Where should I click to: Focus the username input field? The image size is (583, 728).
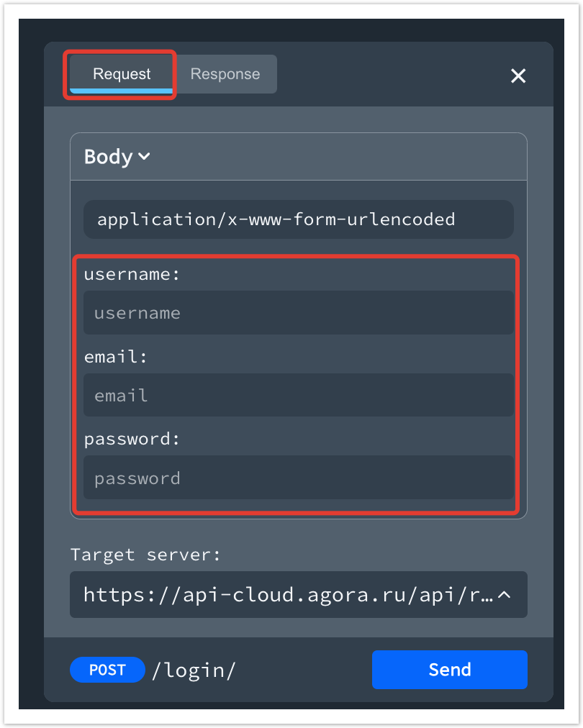click(298, 313)
